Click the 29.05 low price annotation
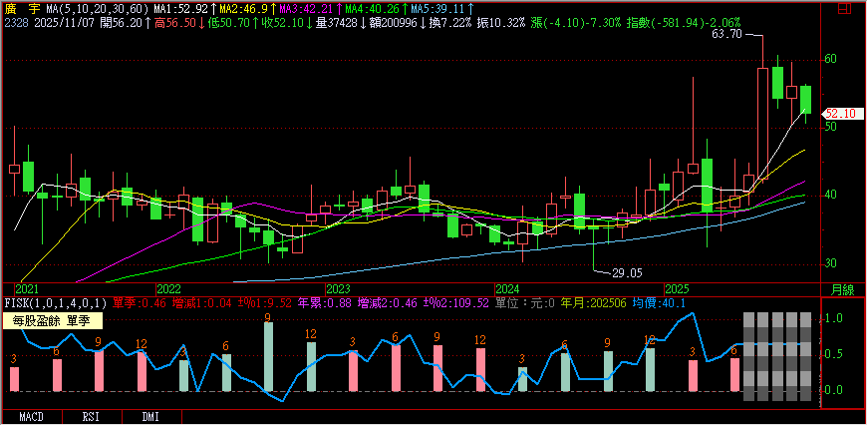Screen dimensions: 868x426 (x=626, y=271)
